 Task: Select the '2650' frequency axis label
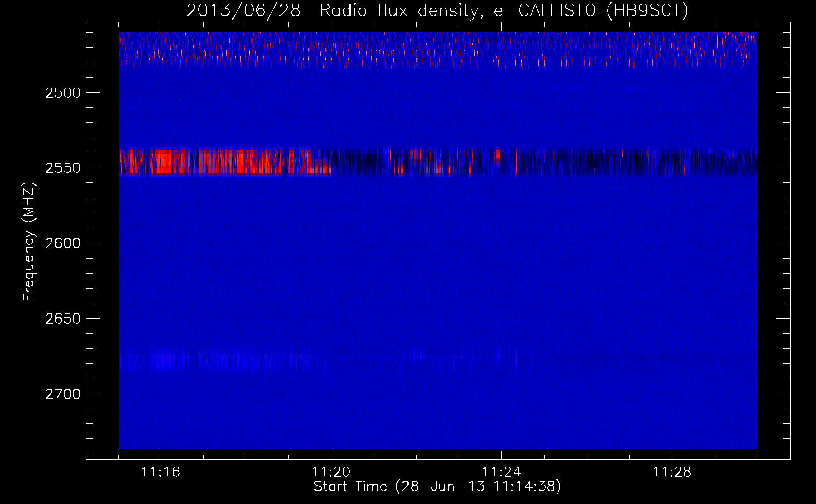(63, 319)
